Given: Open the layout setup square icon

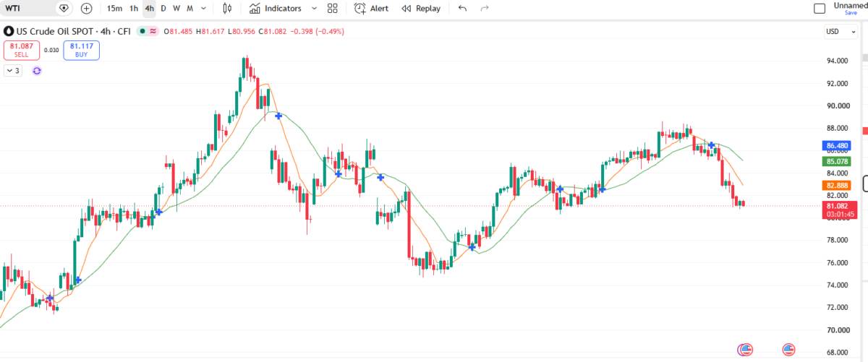Looking at the screenshot, I should point(820,9).
